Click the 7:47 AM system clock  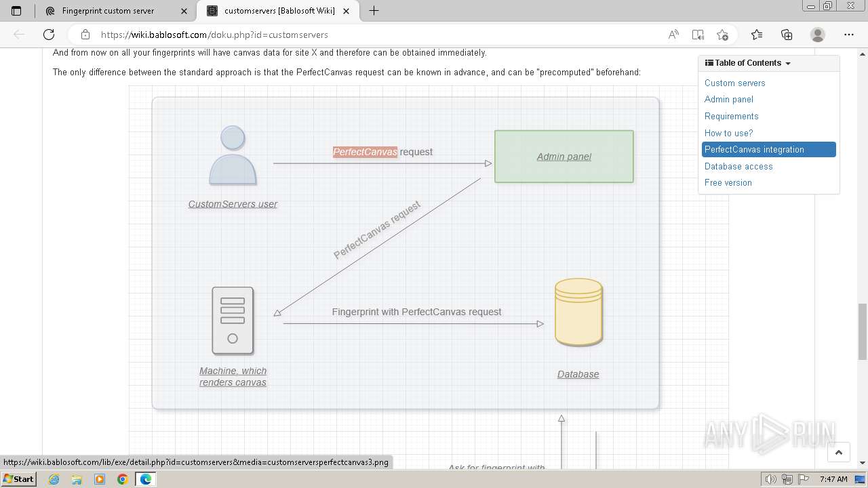click(x=833, y=479)
